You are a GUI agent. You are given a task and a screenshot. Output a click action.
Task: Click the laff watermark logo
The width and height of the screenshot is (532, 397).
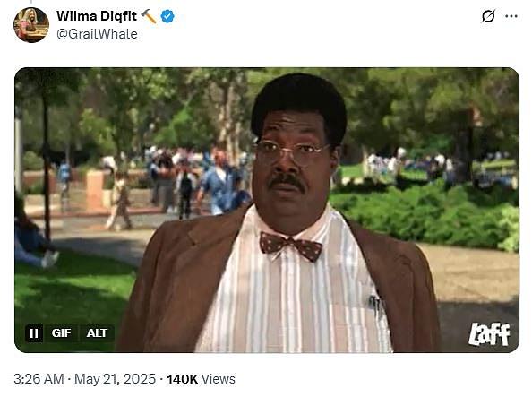point(489,334)
